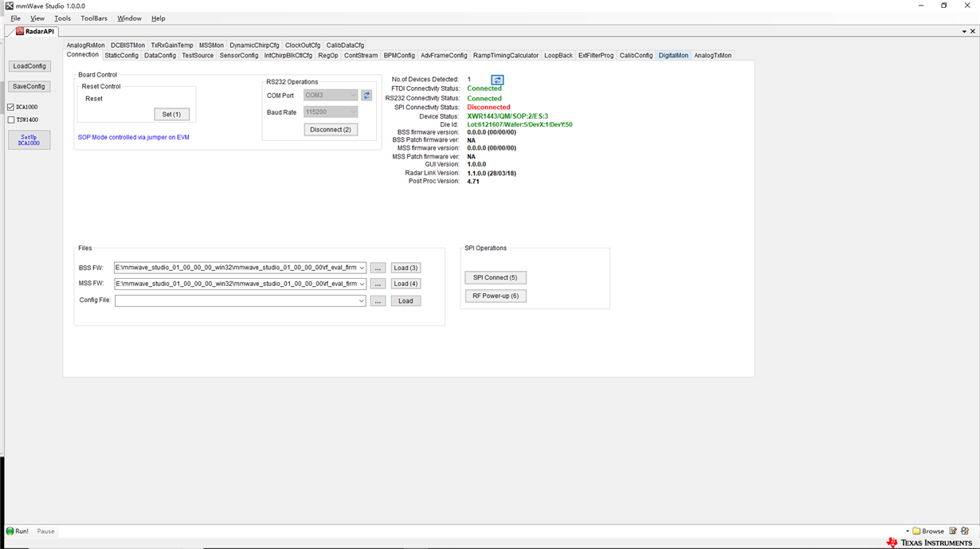Refresh the COM port list

367,96
